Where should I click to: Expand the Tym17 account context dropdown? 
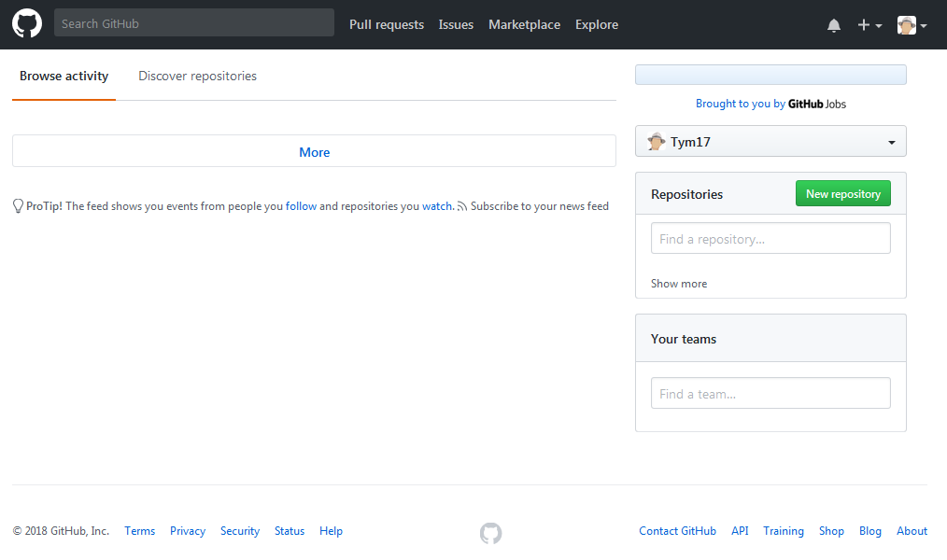pyautogui.click(x=770, y=141)
